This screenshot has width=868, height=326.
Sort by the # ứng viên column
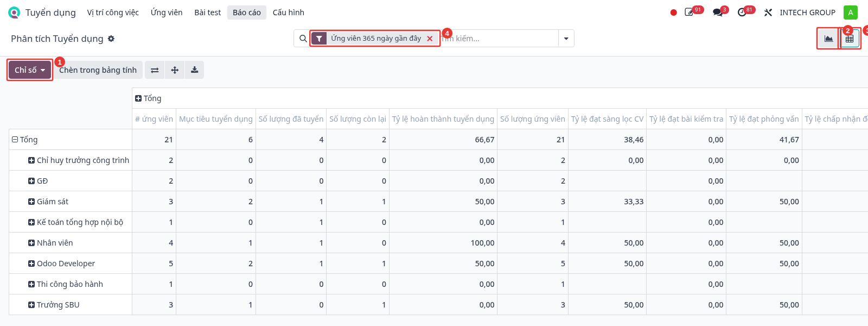(154, 119)
